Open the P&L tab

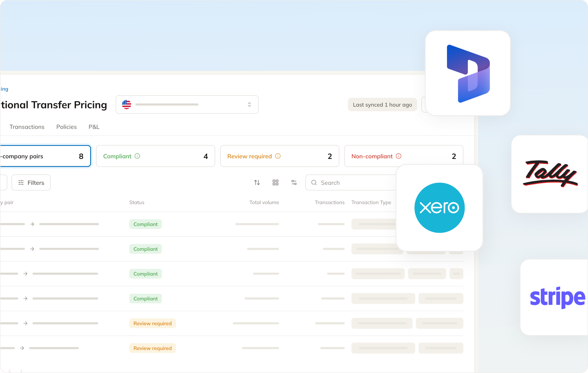coord(94,127)
